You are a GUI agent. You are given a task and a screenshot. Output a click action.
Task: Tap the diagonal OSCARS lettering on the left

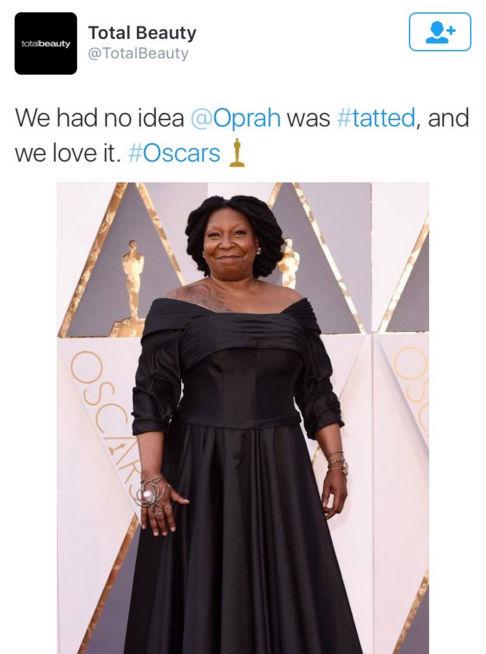point(106,417)
